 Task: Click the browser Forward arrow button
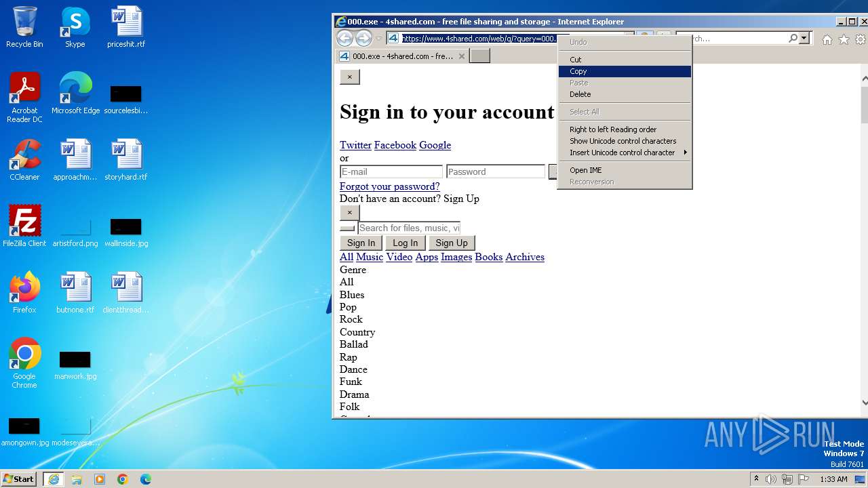pos(363,39)
